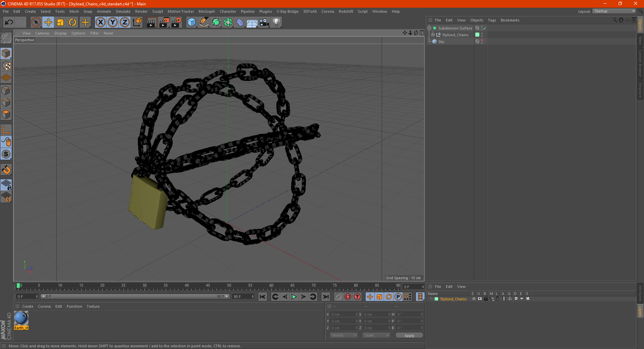Activate the Move tool in top toolbar
The width and height of the screenshot is (644, 349).
pyautogui.click(x=48, y=22)
